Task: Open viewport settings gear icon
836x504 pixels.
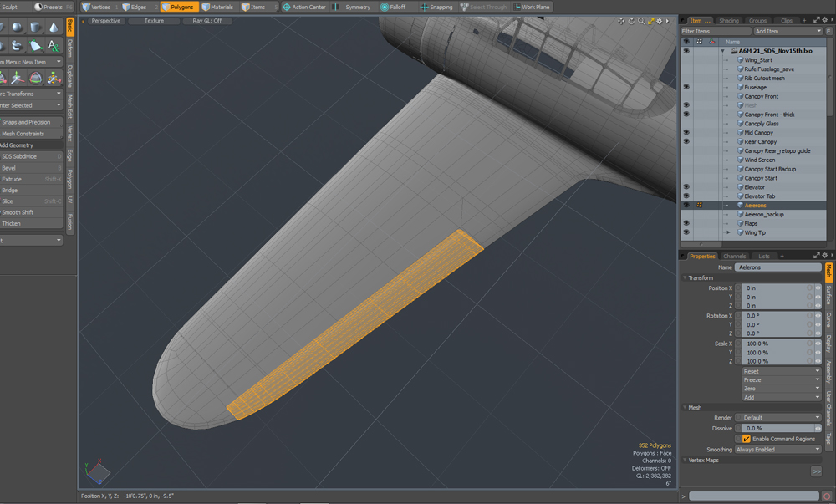Action: [660, 21]
